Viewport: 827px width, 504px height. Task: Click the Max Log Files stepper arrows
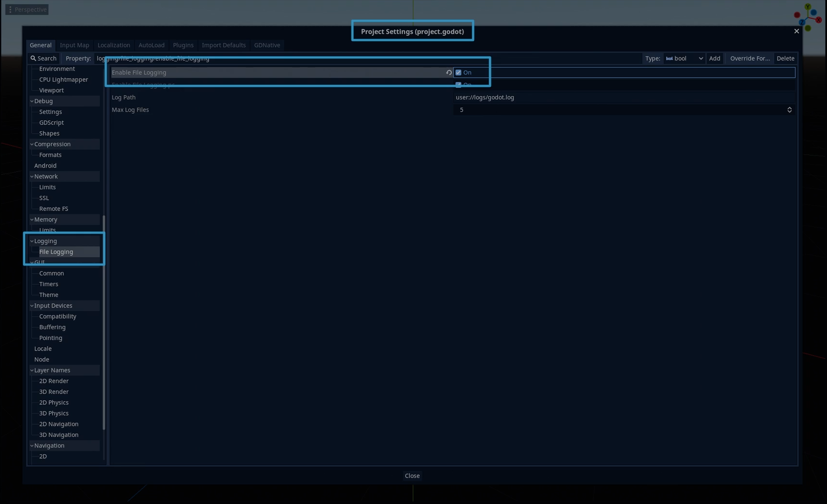pyautogui.click(x=789, y=110)
